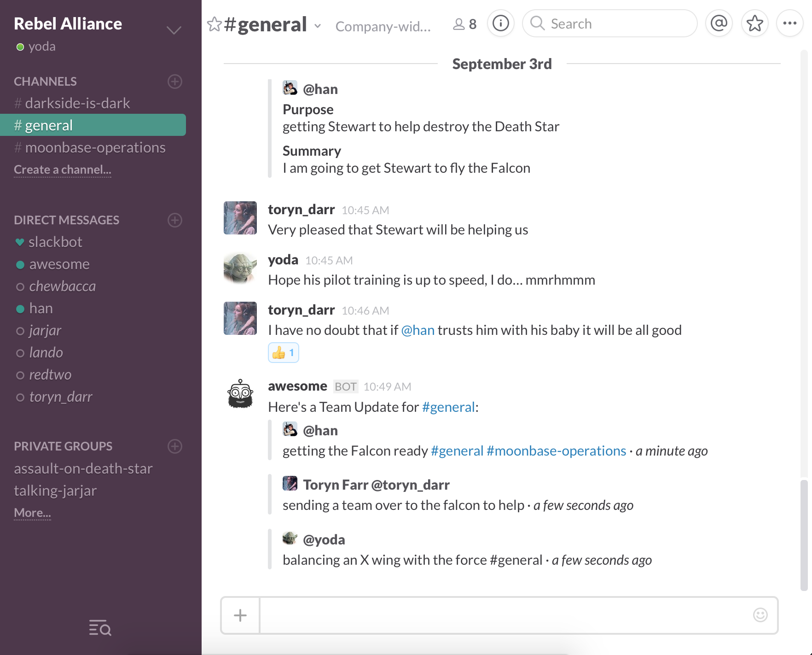Click awesome bot's avatar

tap(240, 394)
